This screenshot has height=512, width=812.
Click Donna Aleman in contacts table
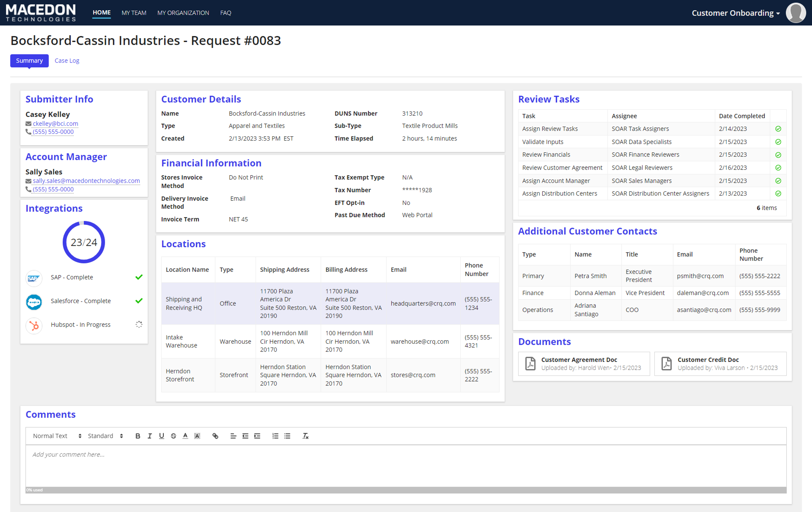(x=595, y=293)
